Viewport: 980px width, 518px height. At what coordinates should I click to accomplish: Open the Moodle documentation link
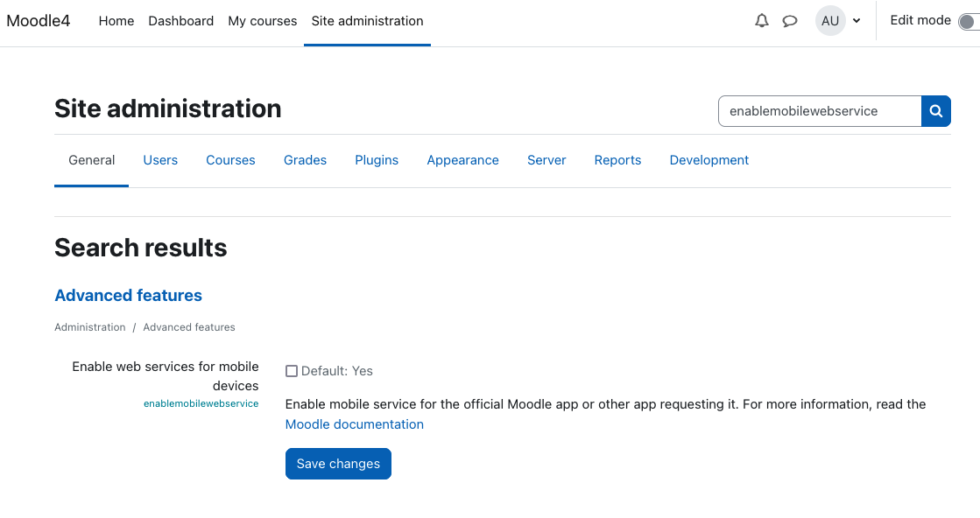(355, 424)
